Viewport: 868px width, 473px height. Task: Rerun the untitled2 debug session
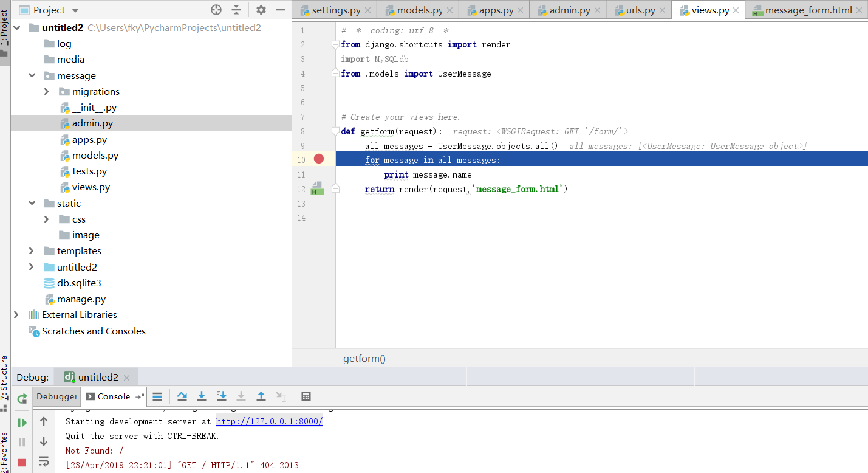(22, 399)
